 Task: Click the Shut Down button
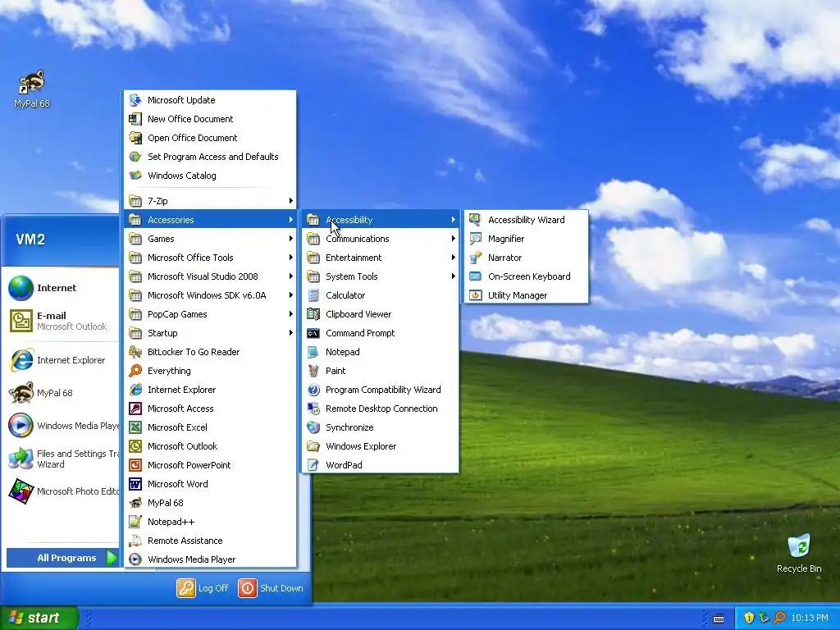(271, 587)
